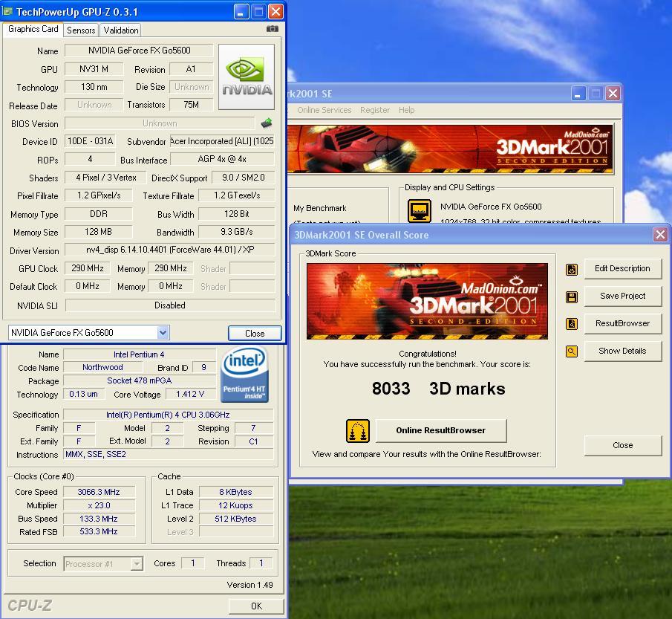The image size is (672, 619).
Task: Click the Close button in Overall Score dialog
Action: [622, 445]
